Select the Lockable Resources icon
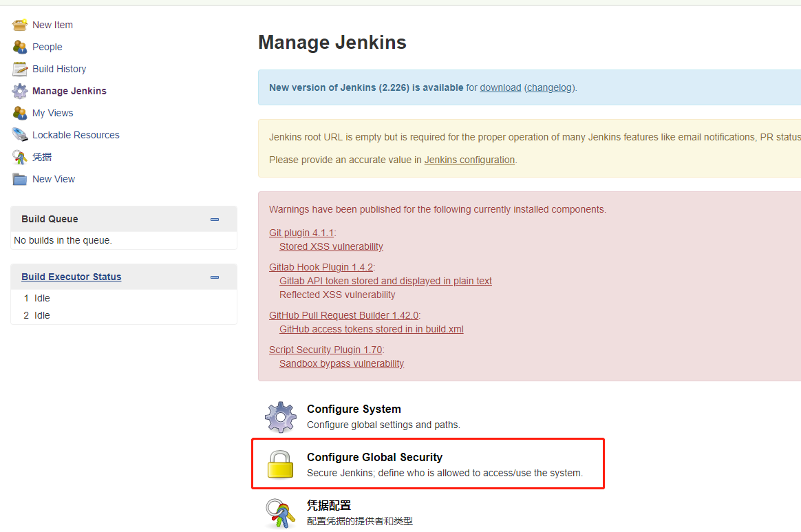This screenshot has height=532, width=801. click(19, 135)
